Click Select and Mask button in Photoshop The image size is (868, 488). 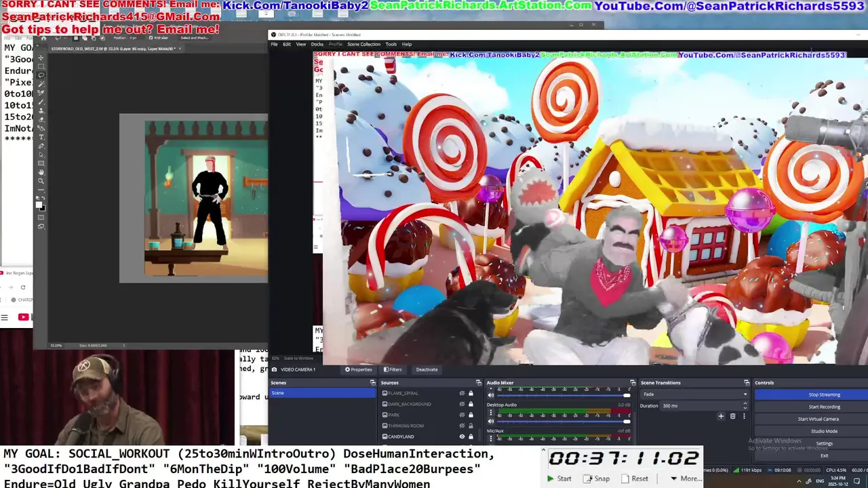[195, 38]
